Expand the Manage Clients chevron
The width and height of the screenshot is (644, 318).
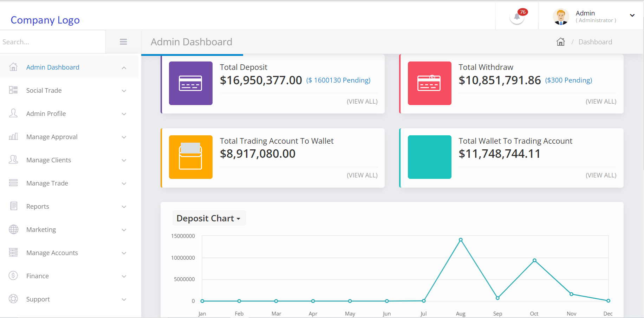point(124,160)
